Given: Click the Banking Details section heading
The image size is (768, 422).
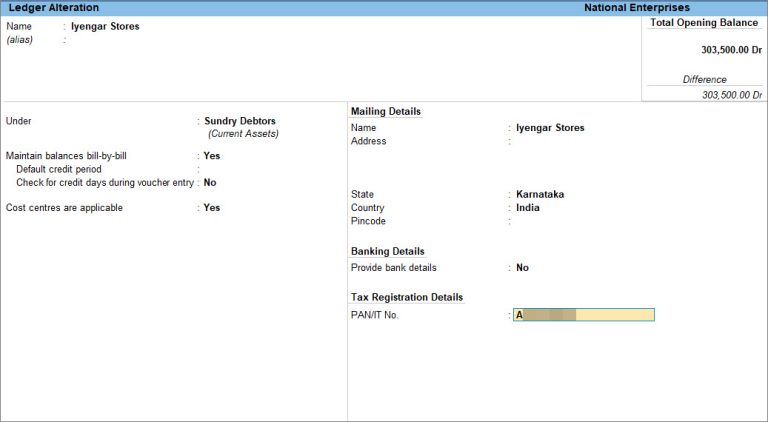Looking at the screenshot, I should [387, 251].
